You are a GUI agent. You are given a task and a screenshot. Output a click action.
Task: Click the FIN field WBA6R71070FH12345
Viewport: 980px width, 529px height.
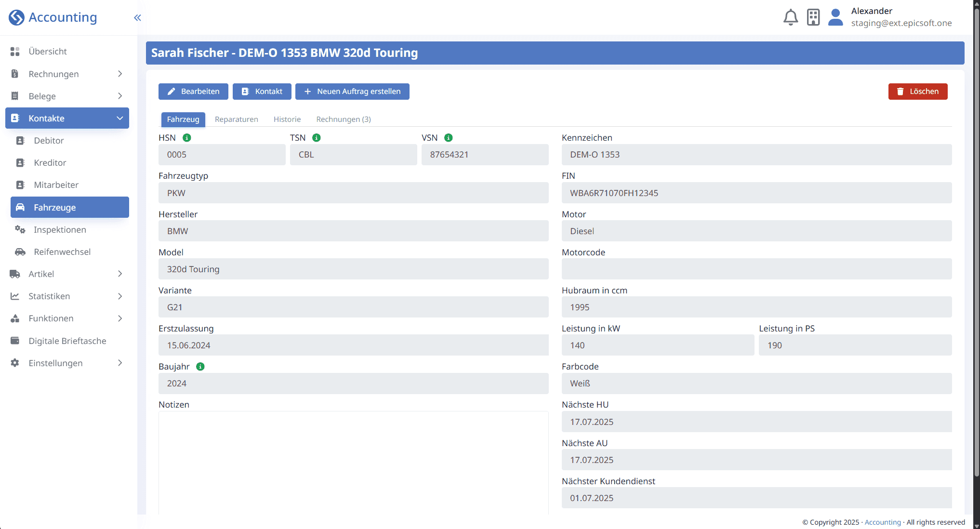point(756,193)
